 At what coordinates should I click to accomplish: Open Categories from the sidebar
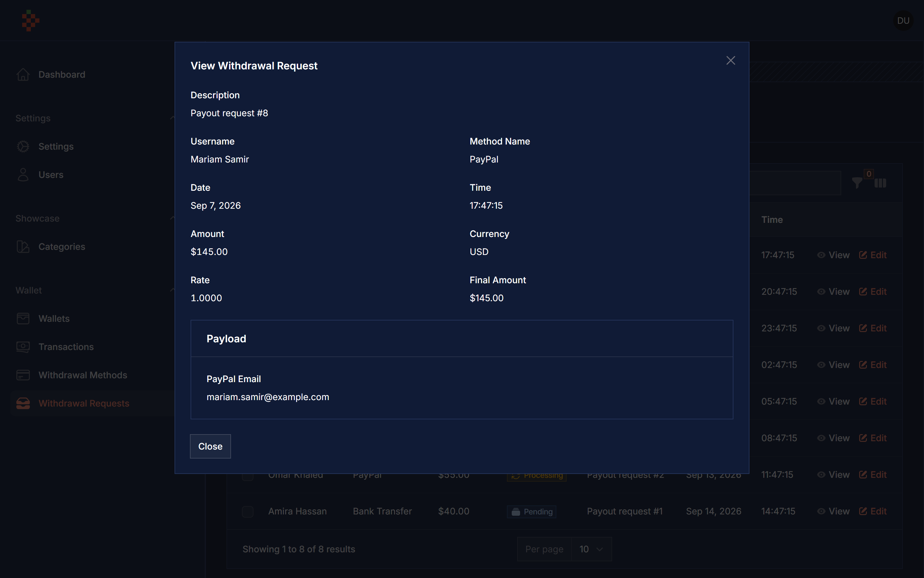62,247
